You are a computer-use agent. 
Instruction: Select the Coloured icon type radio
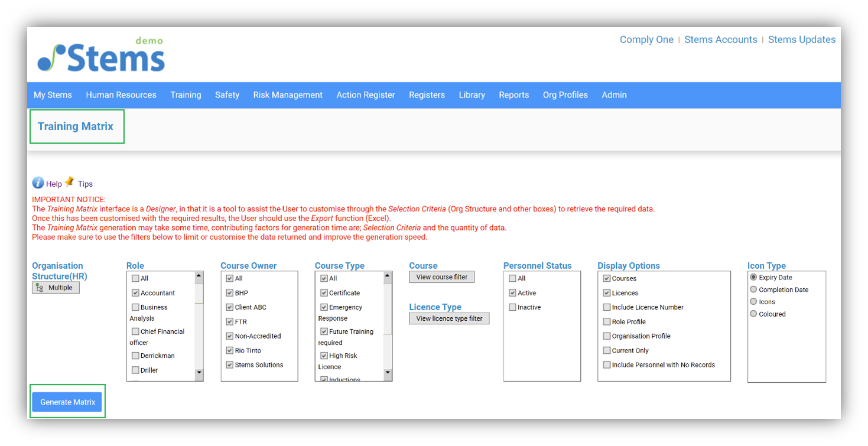[x=753, y=314]
